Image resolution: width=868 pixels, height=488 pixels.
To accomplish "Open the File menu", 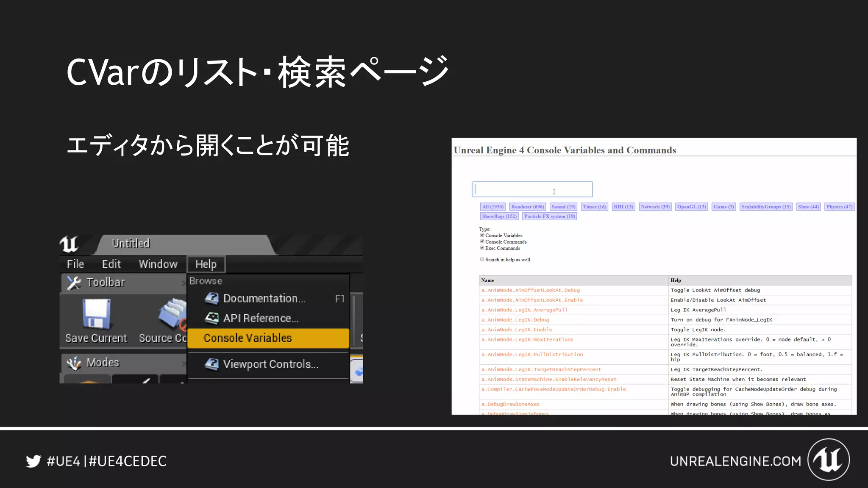I will (75, 264).
